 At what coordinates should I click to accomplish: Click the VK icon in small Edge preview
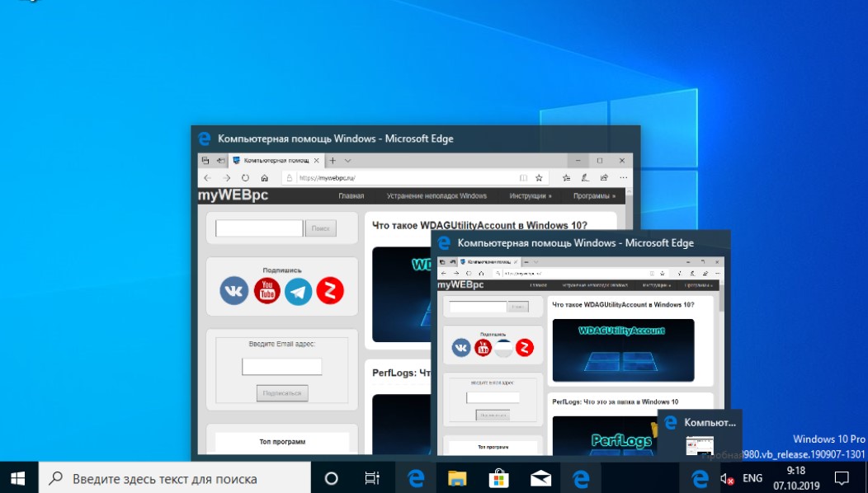coord(461,347)
